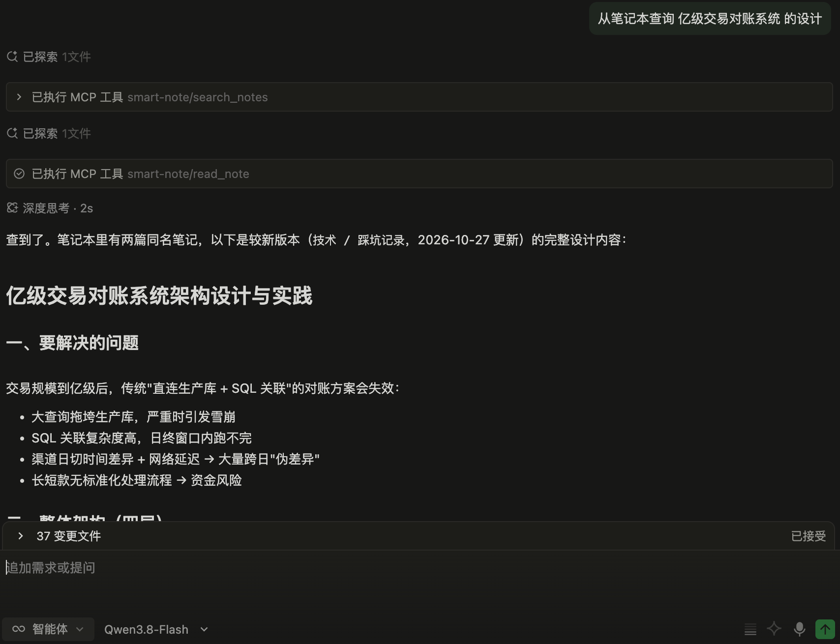The image size is (840, 644).
Task: Open the smart-note/read_note tool result
Action: (x=419, y=174)
